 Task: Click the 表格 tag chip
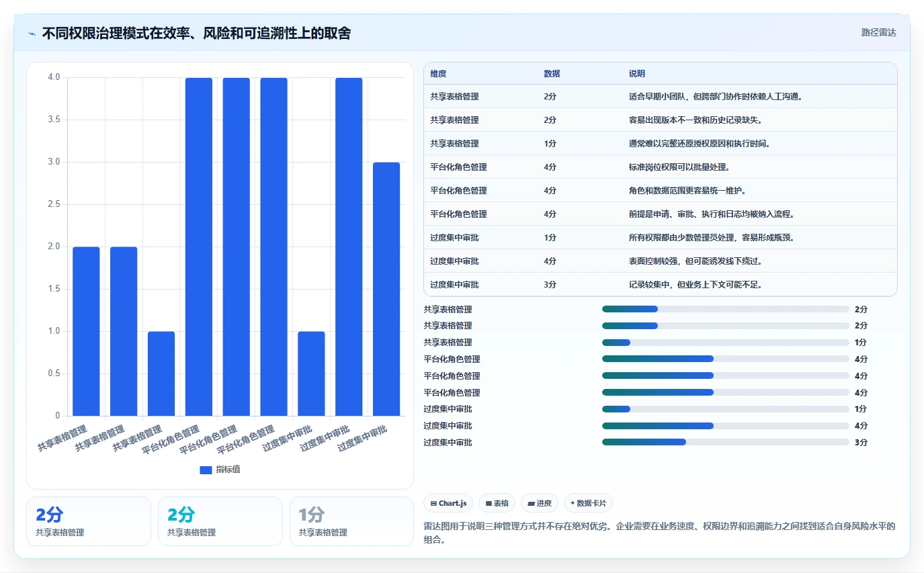[x=497, y=503]
